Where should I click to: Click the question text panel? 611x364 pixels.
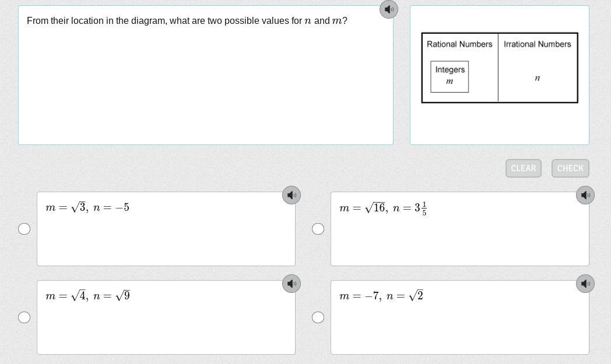pos(206,75)
